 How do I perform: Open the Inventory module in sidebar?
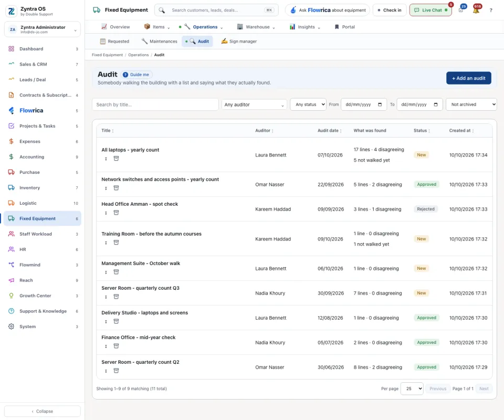coord(43,187)
